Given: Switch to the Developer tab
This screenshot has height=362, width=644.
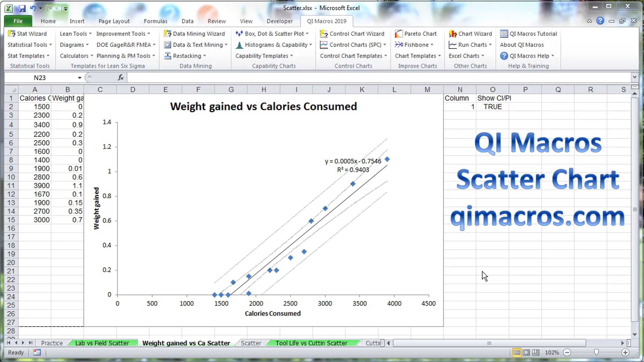Looking at the screenshot, I should 280,21.
